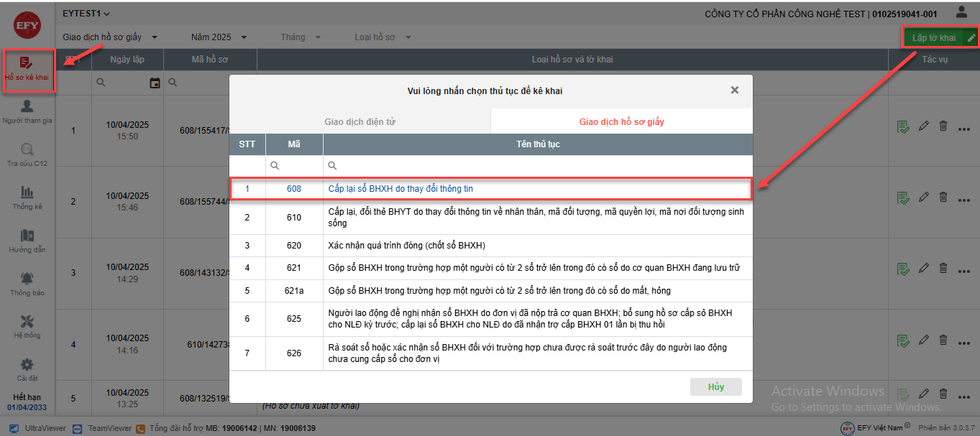Click the calendar icon under Ngày lập

point(155,83)
